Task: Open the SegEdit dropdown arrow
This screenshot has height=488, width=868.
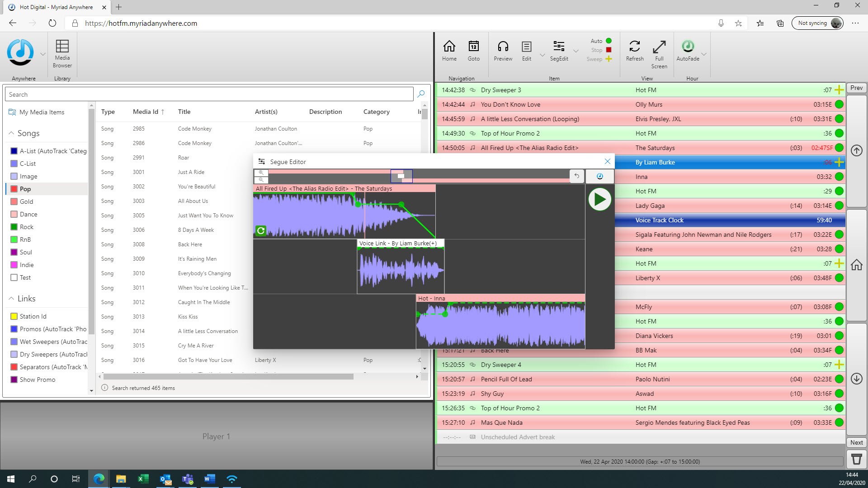Action: tap(576, 51)
